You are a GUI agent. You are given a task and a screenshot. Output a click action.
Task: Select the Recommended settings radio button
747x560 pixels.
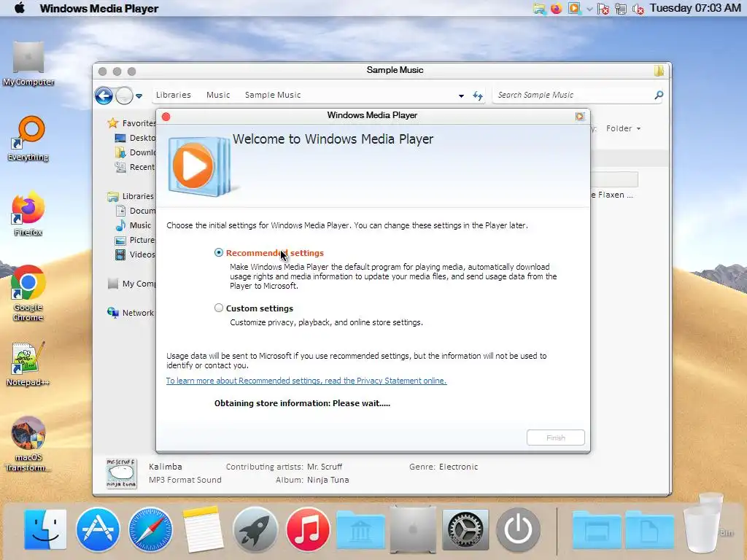pyautogui.click(x=219, y=253)
